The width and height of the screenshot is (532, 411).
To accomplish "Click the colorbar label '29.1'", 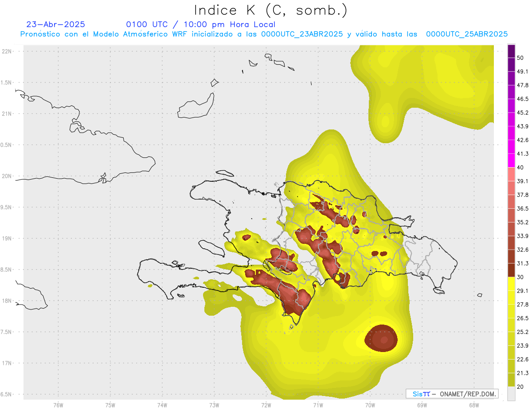I will coord(523,291).
